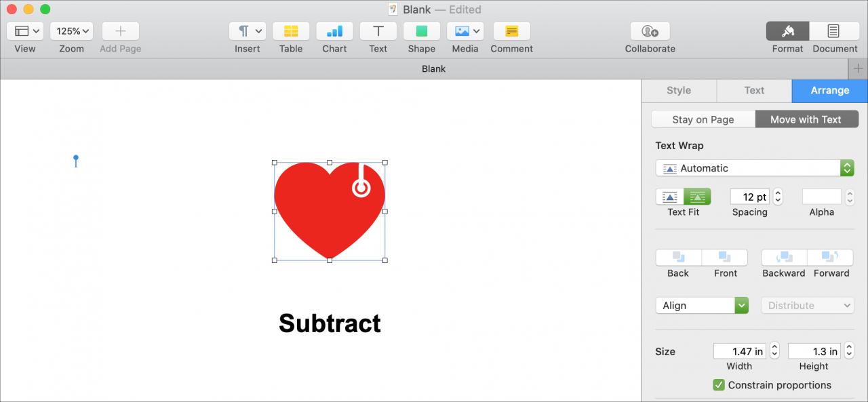
Task: Move object Forward one layer
Action: point(831,258)
